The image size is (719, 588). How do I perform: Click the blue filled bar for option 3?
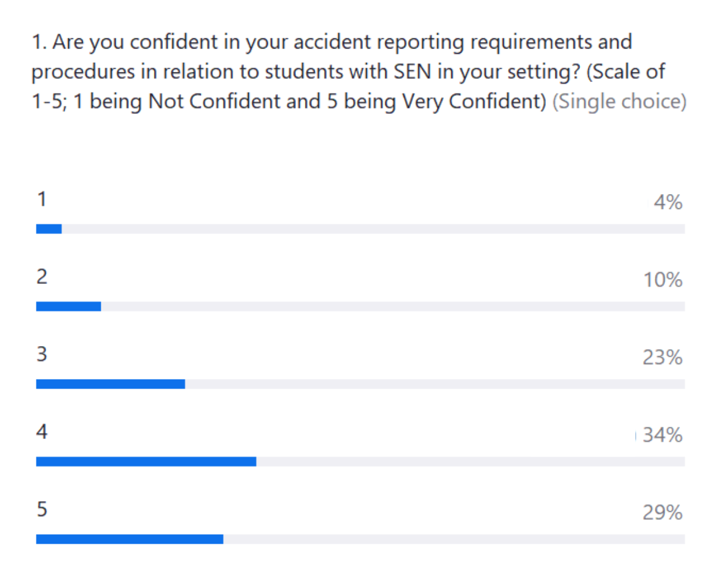click(110, 384)
